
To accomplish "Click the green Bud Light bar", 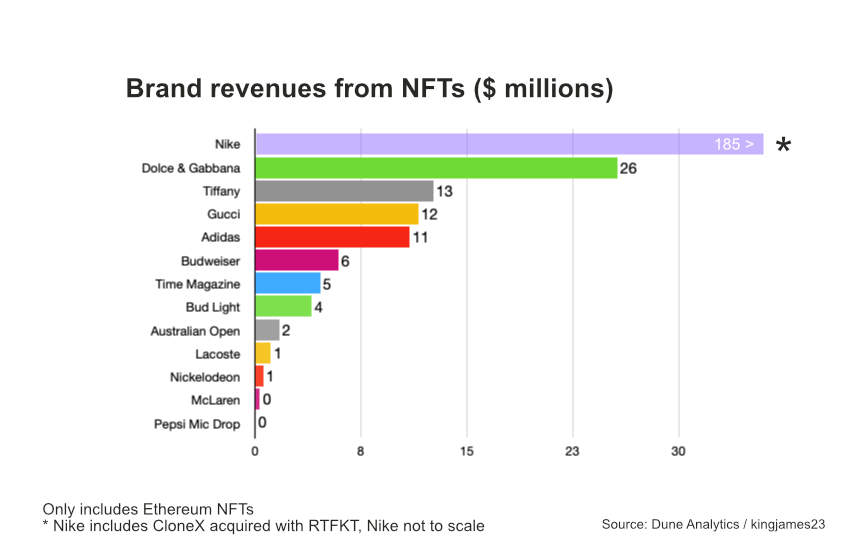I will coord(284,306).
